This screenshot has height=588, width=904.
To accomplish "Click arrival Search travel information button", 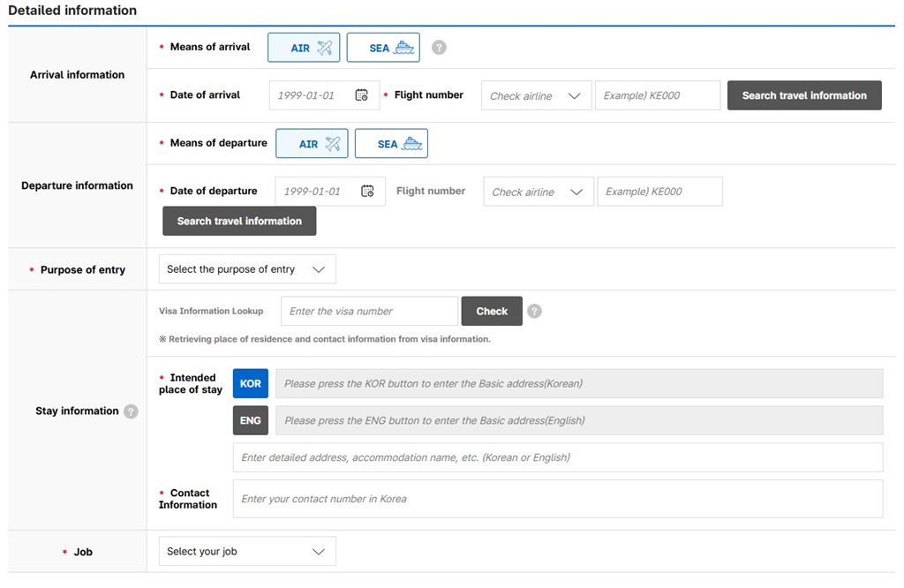I will [x=804, y=95].
